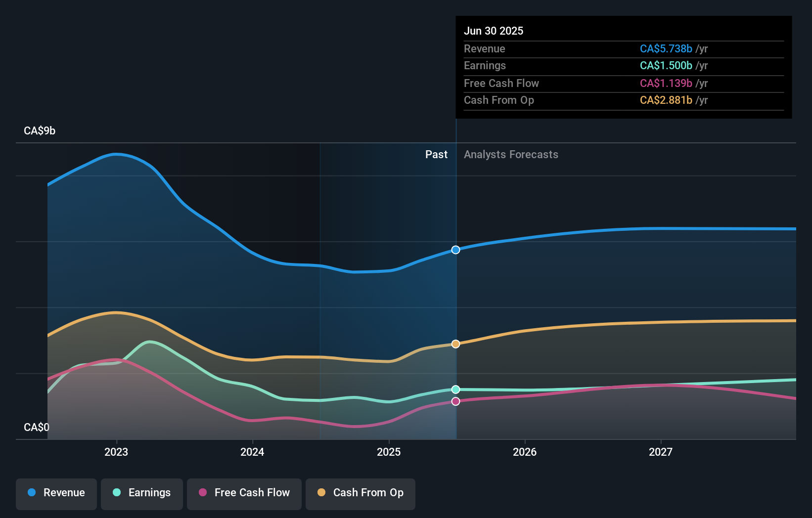Open the Cash From Op legend item
The height and width of the screenshot is (518, 812).
coord(360,493)
